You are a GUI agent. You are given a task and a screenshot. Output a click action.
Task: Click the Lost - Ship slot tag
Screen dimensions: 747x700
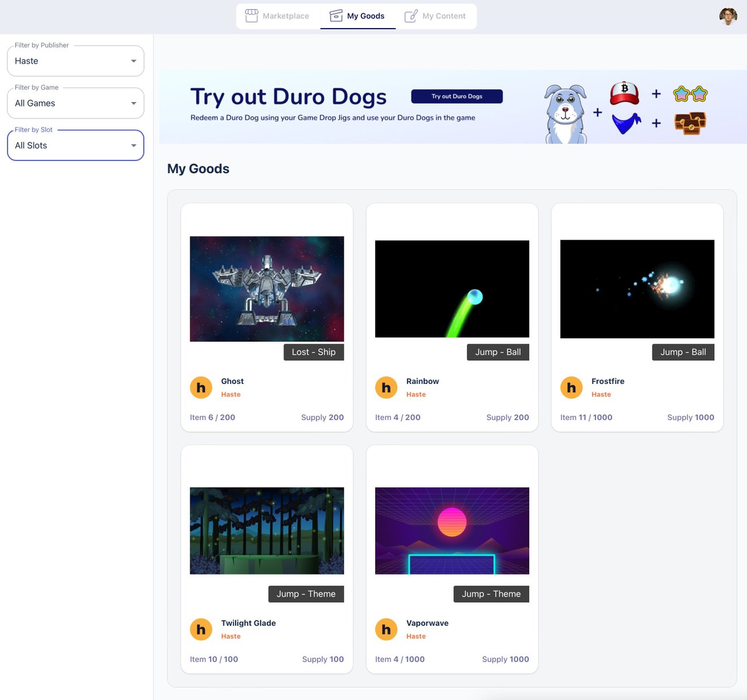pyautogui.click(x=314, y=352)
